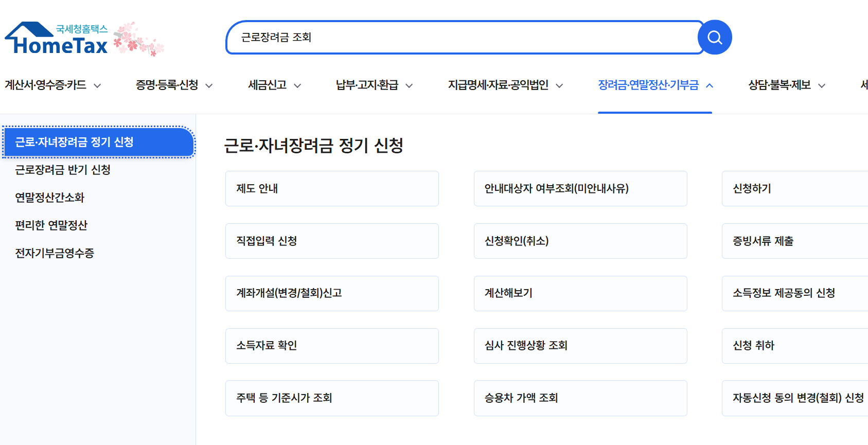This screenshot has width=868, height=445.
Task: Select 근로·자녀장려금 정기 신청 in sidebar
Action: tap(98, 142)
